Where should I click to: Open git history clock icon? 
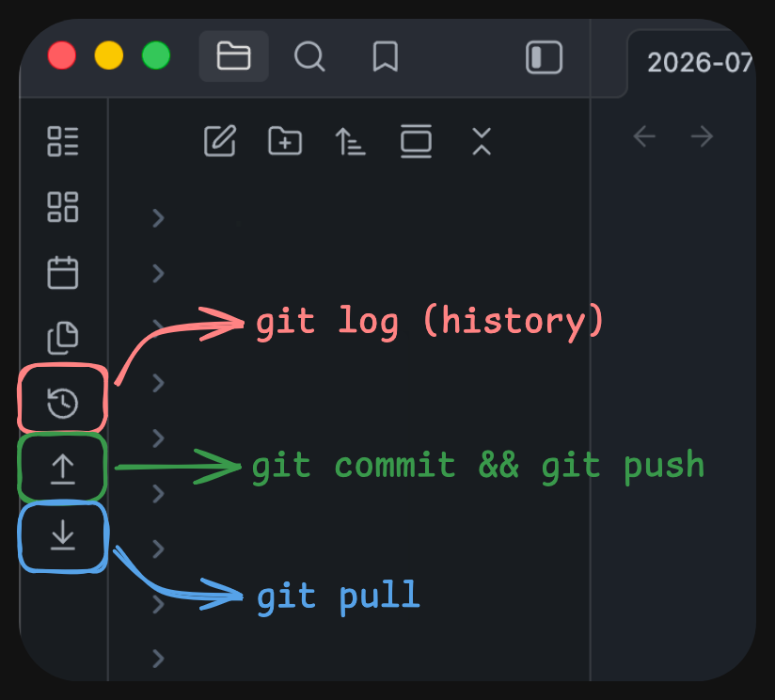click(x=63, y=403)
